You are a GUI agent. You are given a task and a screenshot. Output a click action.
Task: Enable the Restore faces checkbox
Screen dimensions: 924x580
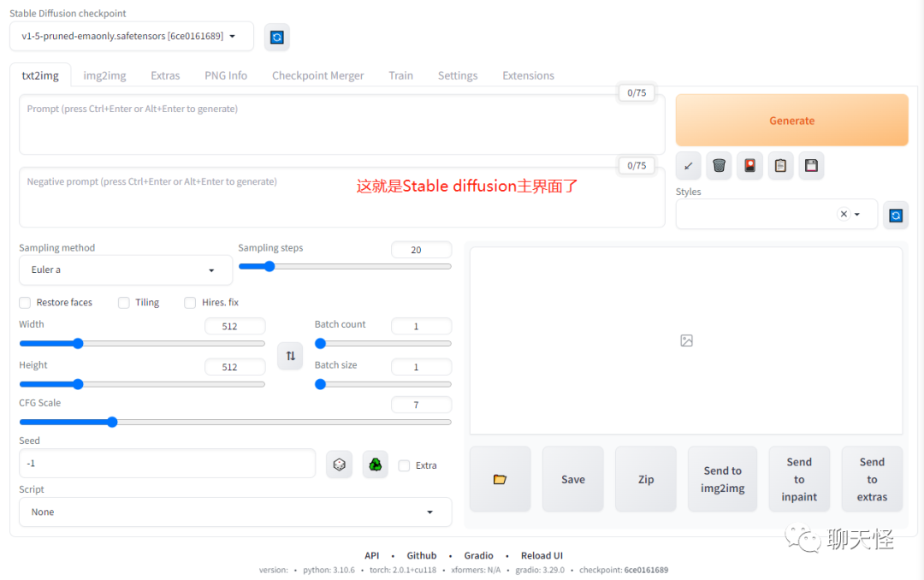[x=25, y=302]
